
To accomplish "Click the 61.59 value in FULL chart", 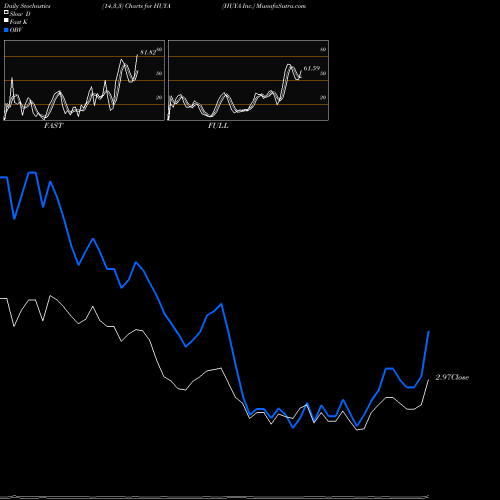I will pyautogui.click(x=312, y=68).
